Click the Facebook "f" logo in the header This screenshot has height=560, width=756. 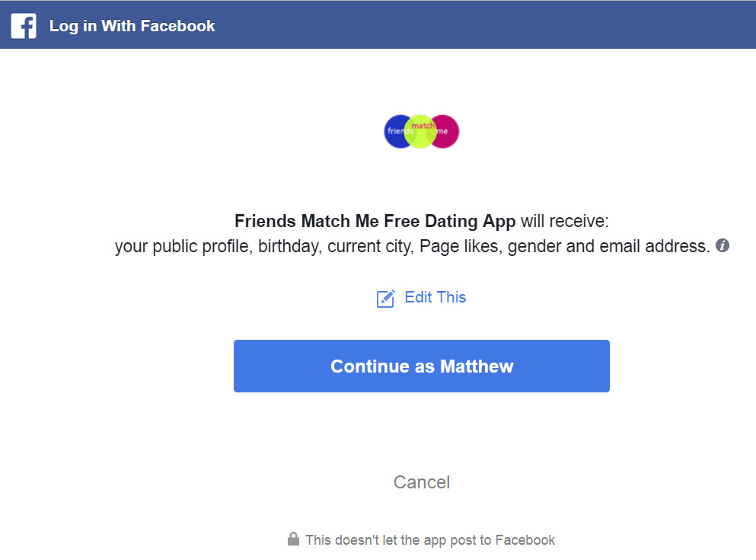point(24,26)
